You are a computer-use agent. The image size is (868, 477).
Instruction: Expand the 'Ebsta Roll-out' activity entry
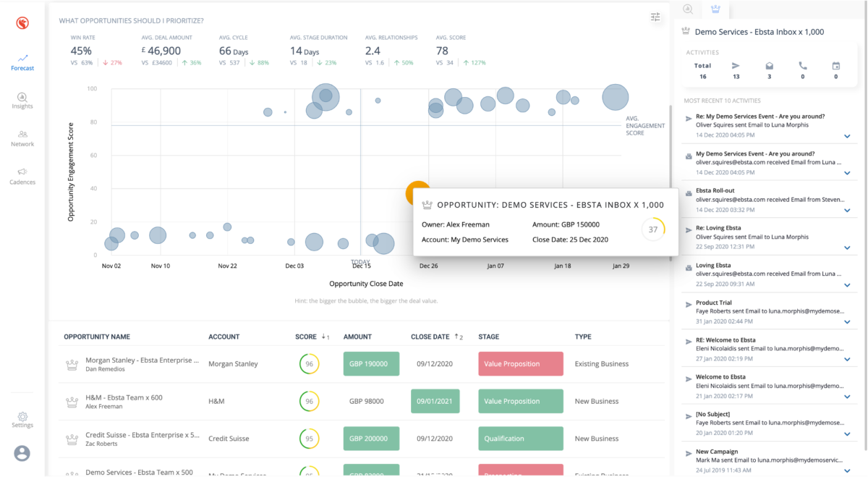[847, 211]
